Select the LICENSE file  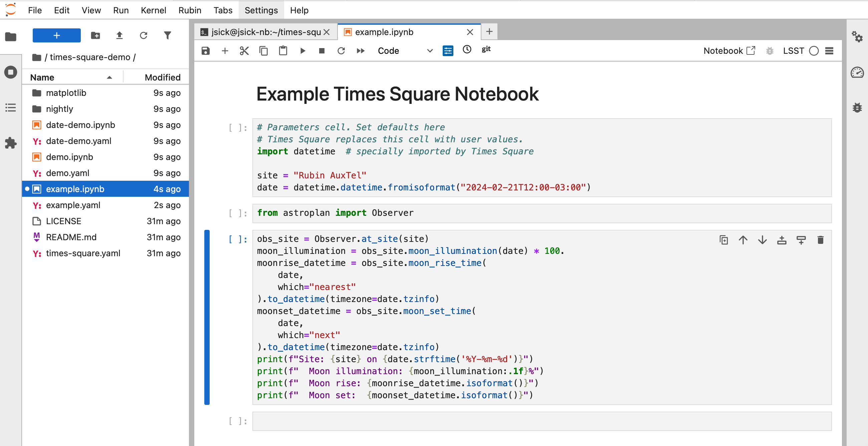106,221
